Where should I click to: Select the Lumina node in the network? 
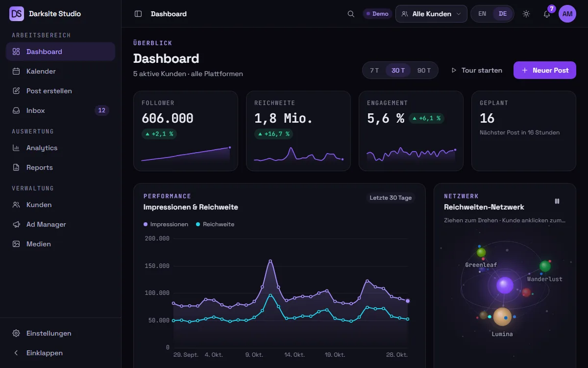[x=502, y=316]
